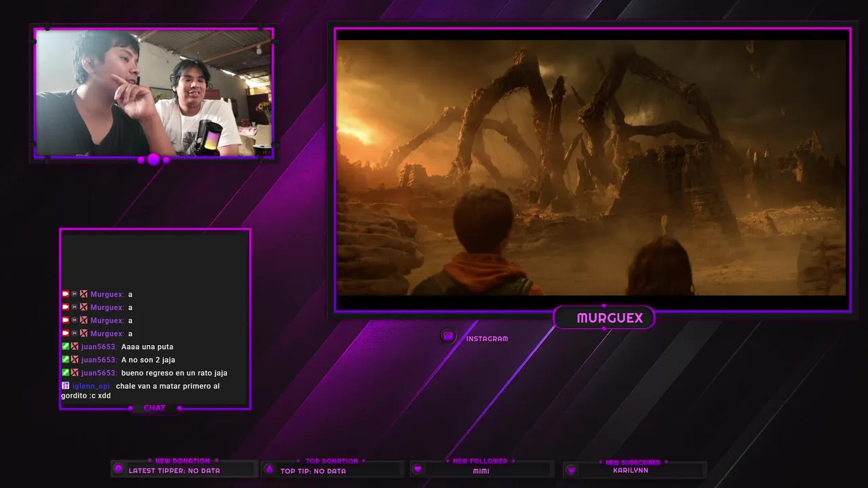Click the red X badge on 'bueno regreso' row

[x=75, y=372]
